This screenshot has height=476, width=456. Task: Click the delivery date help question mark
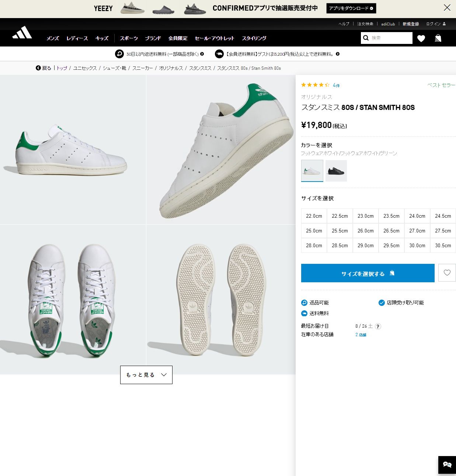378,327
